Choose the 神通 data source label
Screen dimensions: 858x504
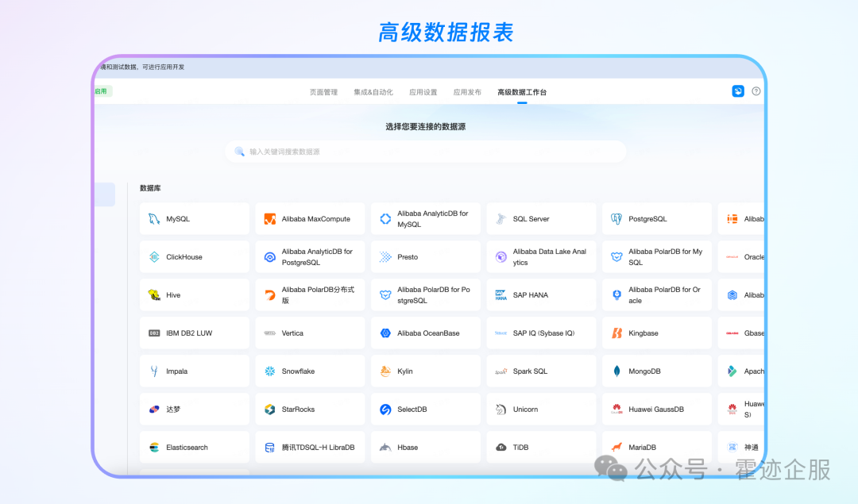pyautogui.click(x=752, y=447)
